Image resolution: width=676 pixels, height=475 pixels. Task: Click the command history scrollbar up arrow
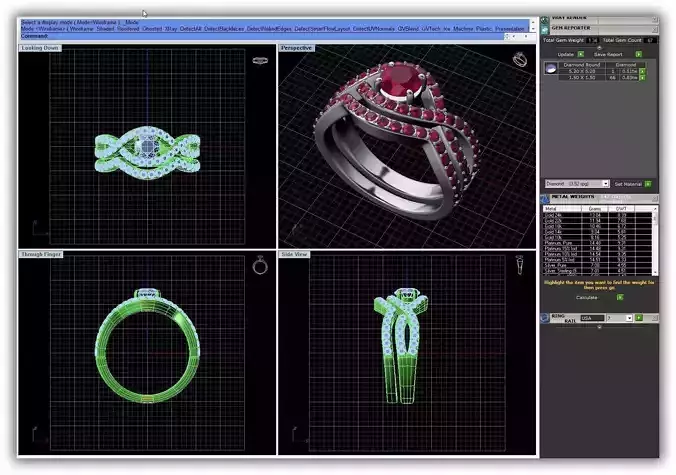(533, 22)
